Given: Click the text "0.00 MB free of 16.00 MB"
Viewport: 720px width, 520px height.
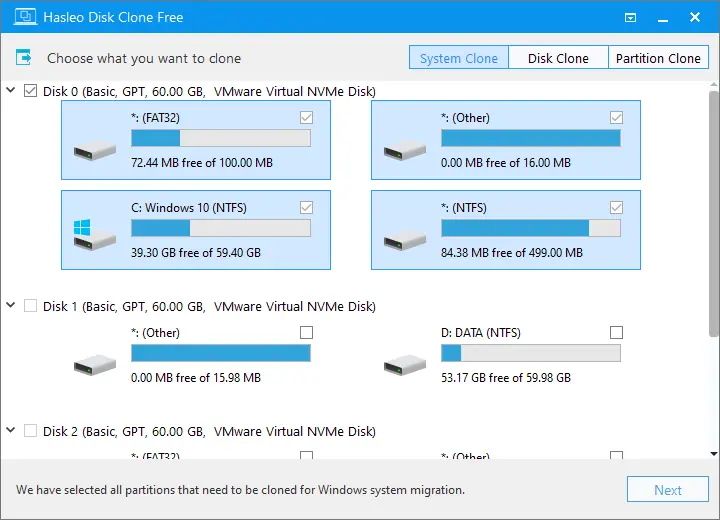Looking at the screenshot, I should pos(506,163).
